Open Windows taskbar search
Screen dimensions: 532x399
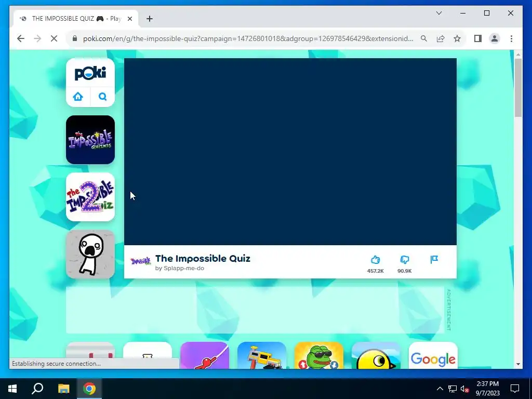pos(37,389)
